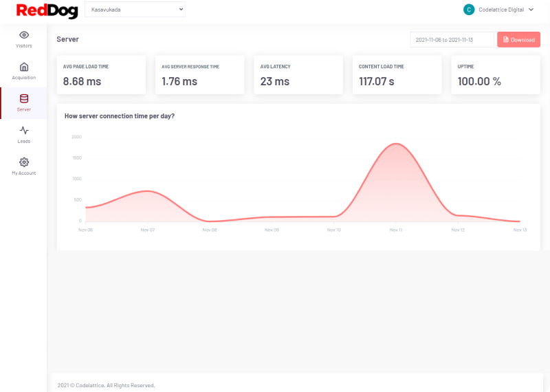Click the Download button
Viewport: 550px width, 392px height.
click(518, 40)
